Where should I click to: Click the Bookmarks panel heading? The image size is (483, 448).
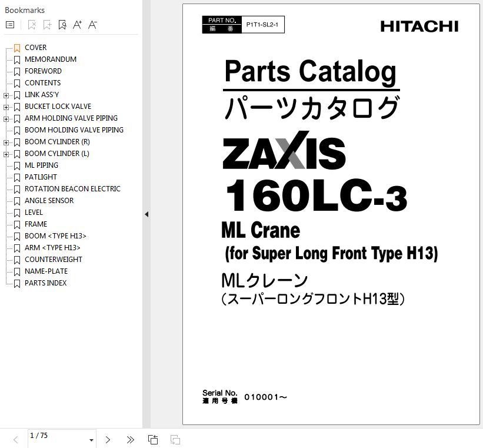pyautogui.click(x=25, y=10)
